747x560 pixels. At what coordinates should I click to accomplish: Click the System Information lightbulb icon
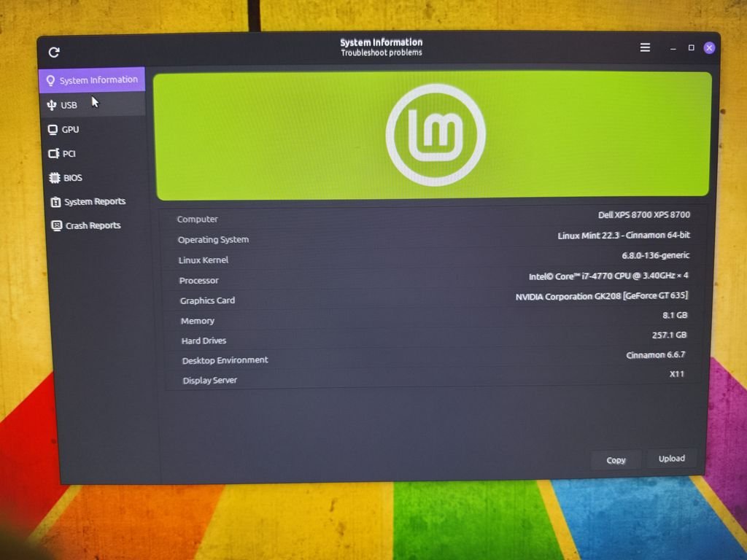[x=50, y=80]
